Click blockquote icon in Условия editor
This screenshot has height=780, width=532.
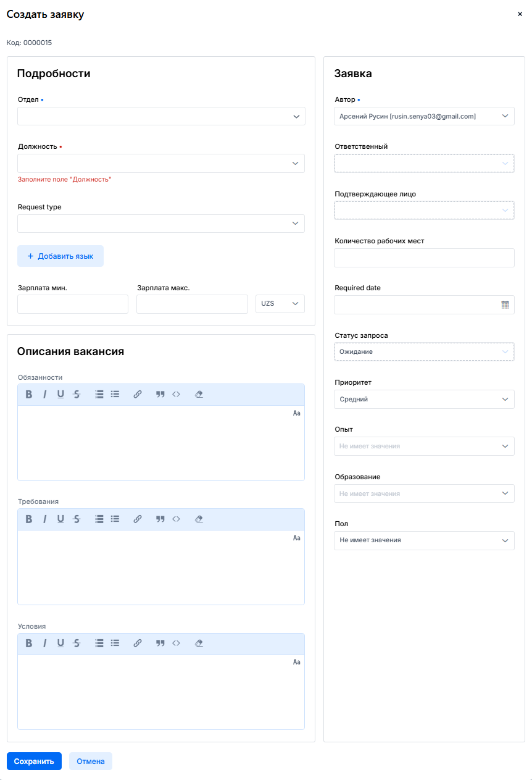160,644
